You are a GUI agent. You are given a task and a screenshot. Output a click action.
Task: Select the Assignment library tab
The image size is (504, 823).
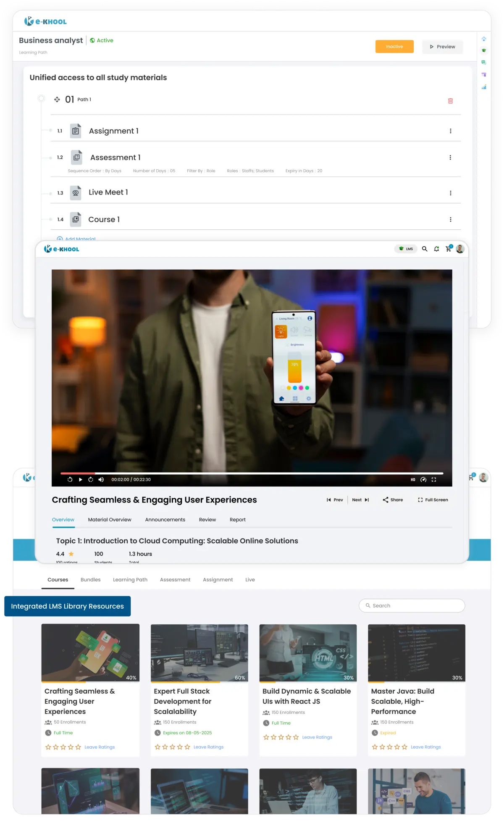click(218, 580)
